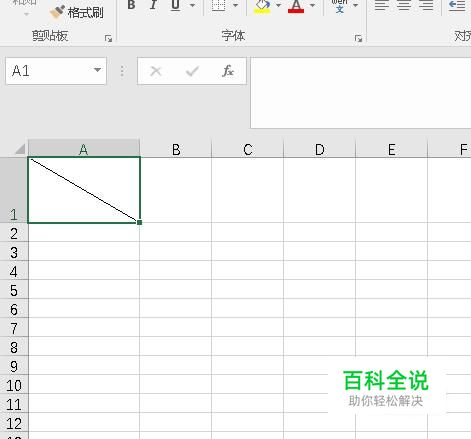This screenshot has width=471, height=439.
Task: Select row 10 header
Action: point(14,385)
